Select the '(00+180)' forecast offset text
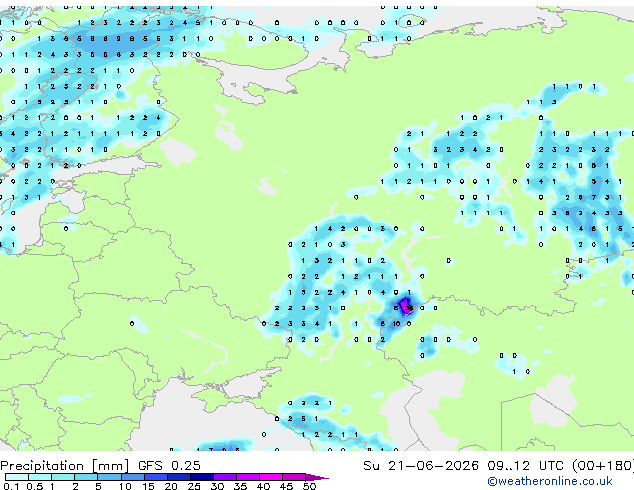Viewport: 634px width, 490px height. pos(603,466)
